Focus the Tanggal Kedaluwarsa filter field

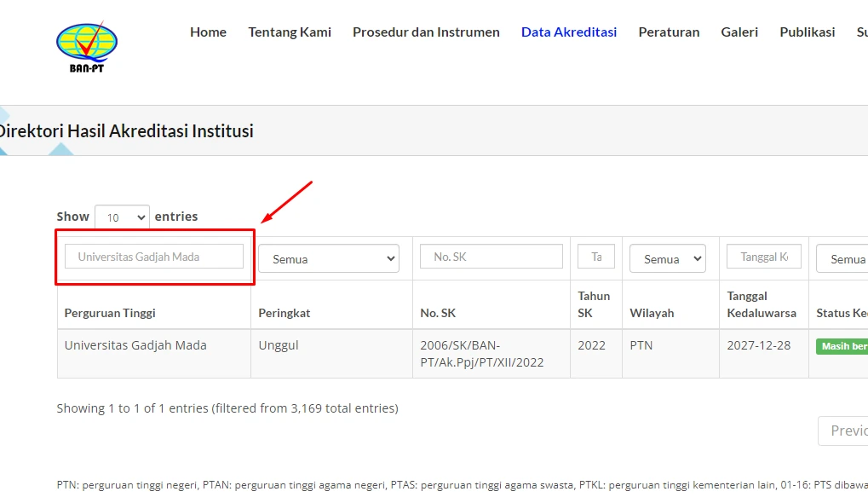pyautogui.click(x=763, y=257)
